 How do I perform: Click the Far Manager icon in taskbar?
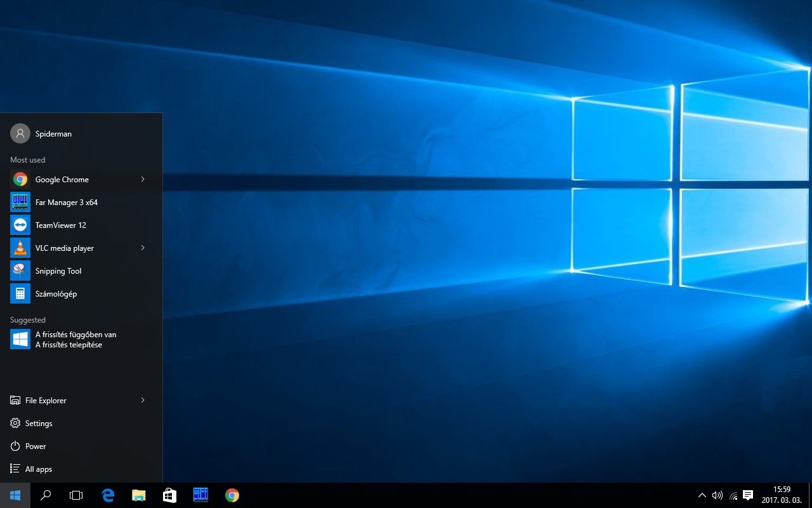[200, 495]
